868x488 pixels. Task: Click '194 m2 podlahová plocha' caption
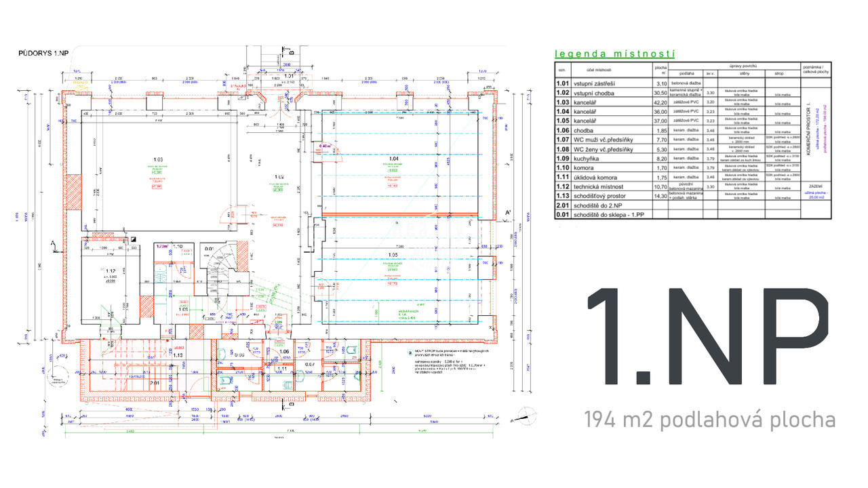coord(710,420)
